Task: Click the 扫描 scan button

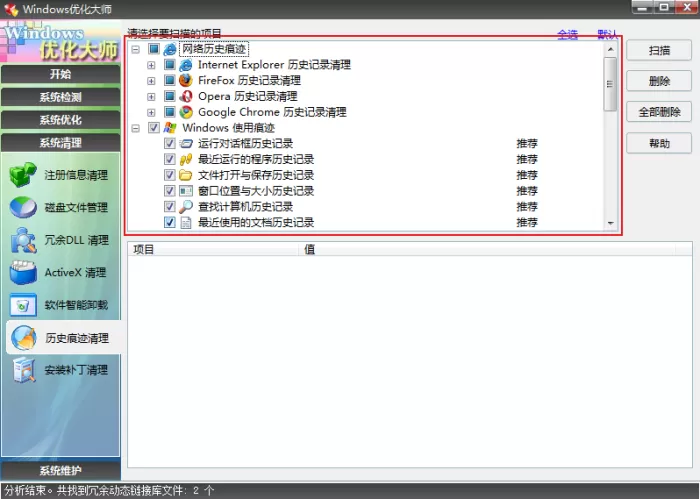Action: coord(659,50)
